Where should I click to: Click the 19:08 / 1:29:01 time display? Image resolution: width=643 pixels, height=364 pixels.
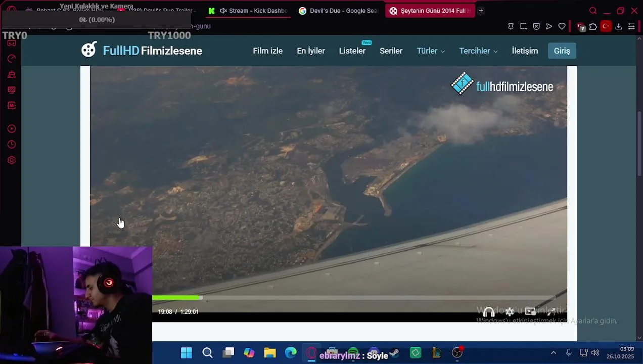pyautogui.click(x=178, y=312)
